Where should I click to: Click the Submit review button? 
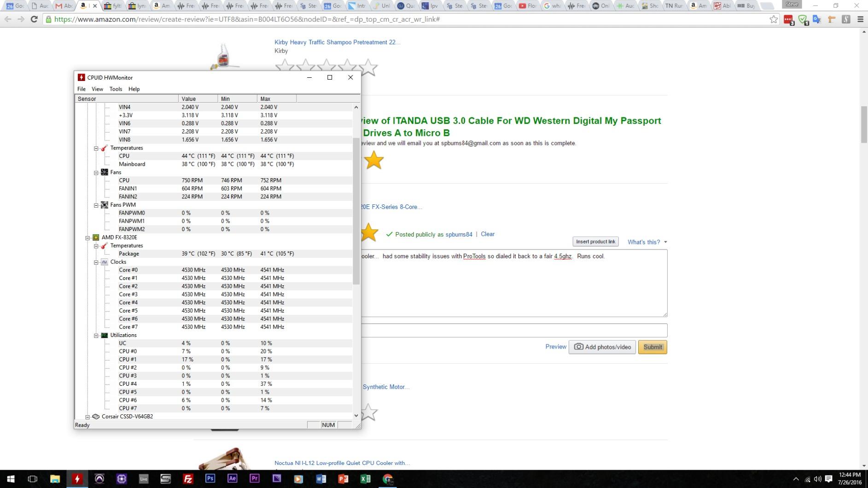pos(652,347)
